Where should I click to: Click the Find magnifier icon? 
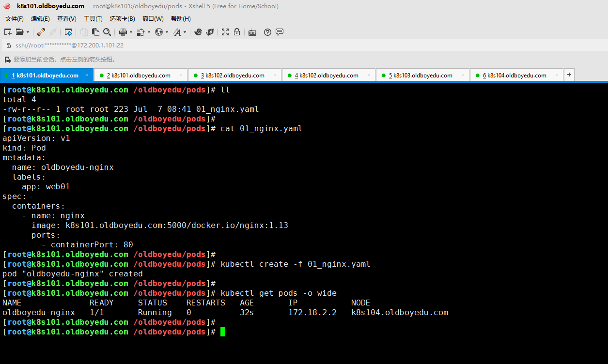107,32
